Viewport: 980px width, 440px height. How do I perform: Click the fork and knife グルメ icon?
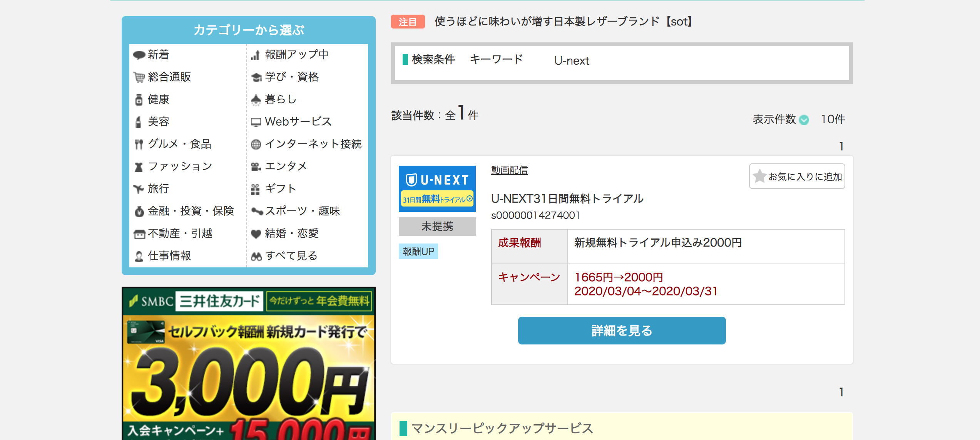tap(139, 144)
